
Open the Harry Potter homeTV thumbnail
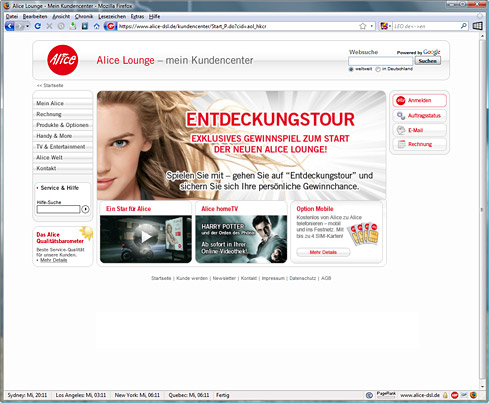pyautogui.click(x=241, y=239)
